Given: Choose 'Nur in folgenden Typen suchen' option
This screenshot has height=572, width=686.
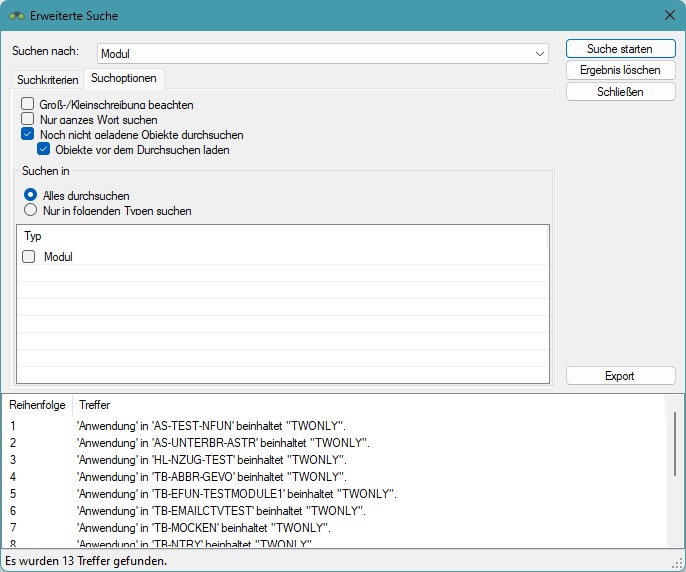Looking at the screenshot, I should pos(30,210).
